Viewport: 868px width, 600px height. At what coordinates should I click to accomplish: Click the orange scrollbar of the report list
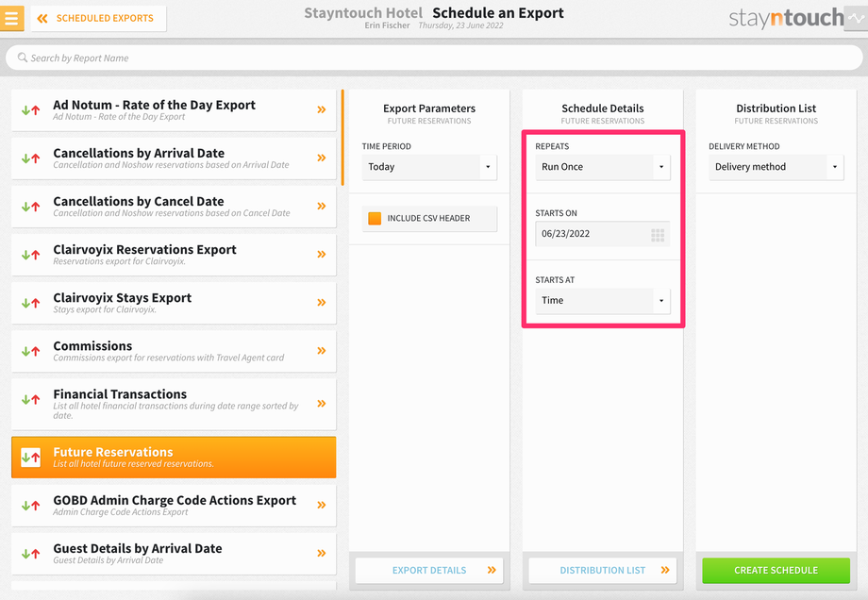(342, 138)
